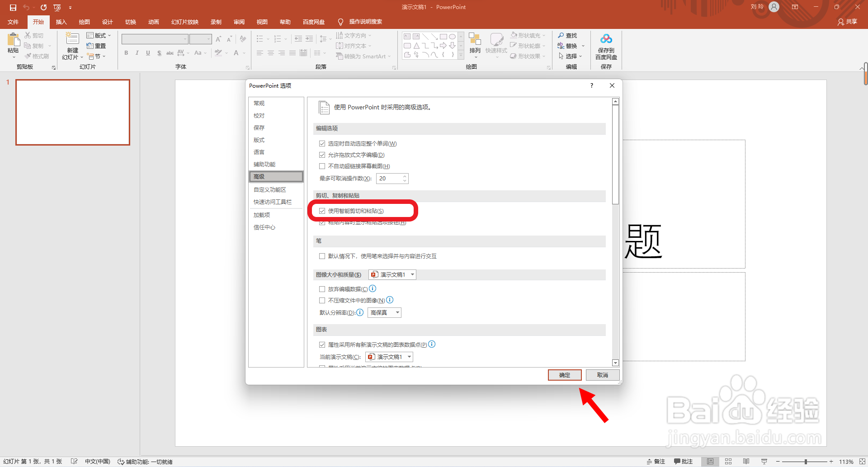Click the Underline formatting icon

(148, 53)
